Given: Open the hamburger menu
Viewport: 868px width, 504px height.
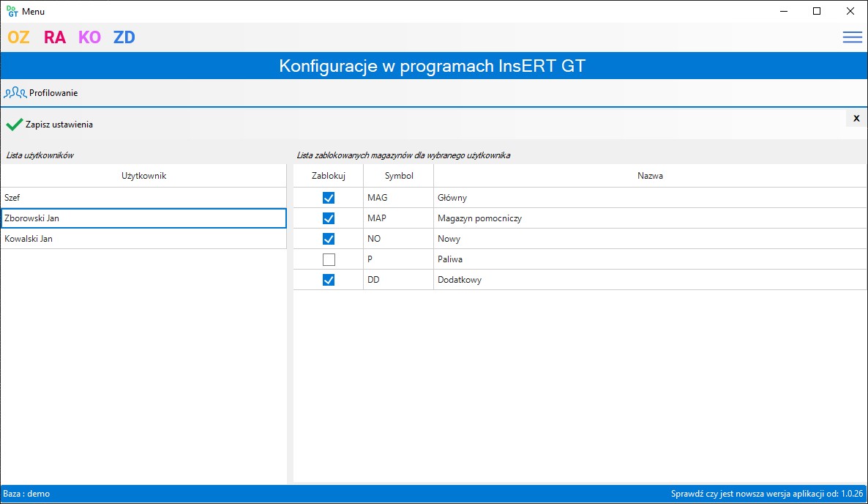Looking at the screenshot, I should [853, 37].
